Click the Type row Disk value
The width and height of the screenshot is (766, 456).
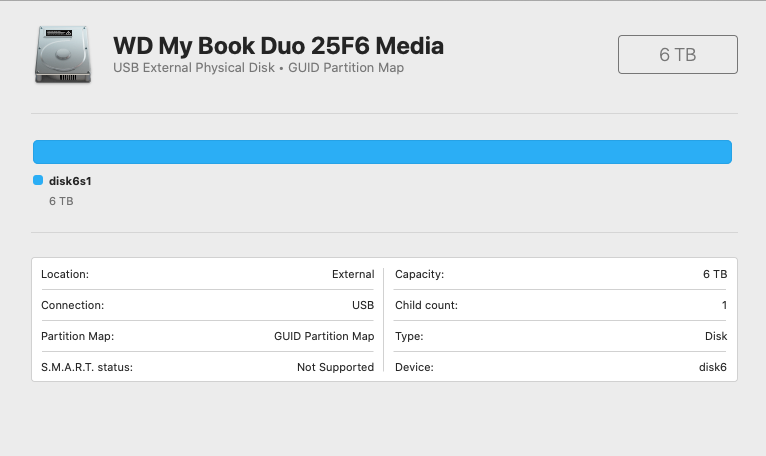click(716, 336)
